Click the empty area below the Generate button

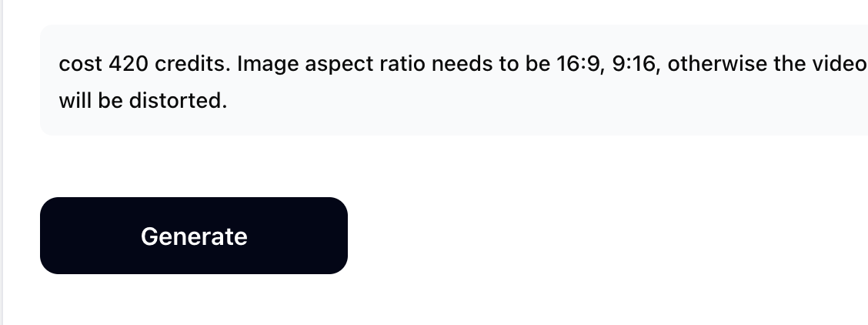pyautogui.click(x=192, y=300)
